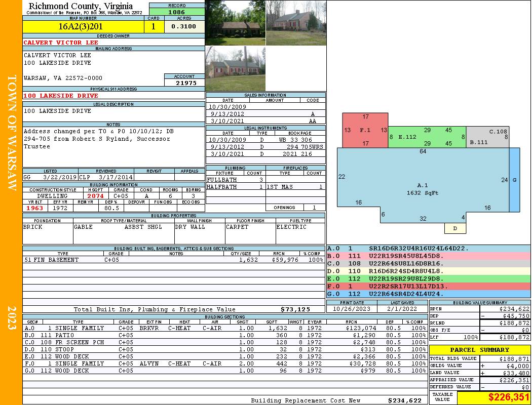Select mailing city line WARSAW, VA 22572-0000
The width and height of the screenshot is (532, 405).
(x=63, y=78)
